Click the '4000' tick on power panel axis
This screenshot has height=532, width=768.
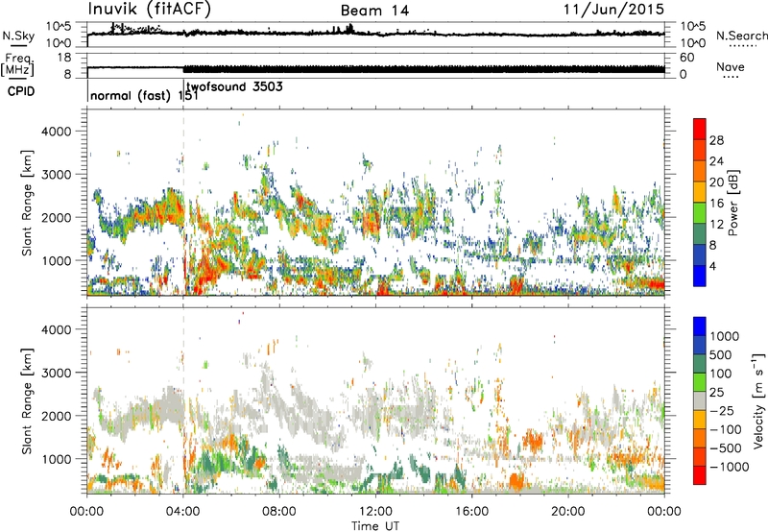click(x=57, y=132)
